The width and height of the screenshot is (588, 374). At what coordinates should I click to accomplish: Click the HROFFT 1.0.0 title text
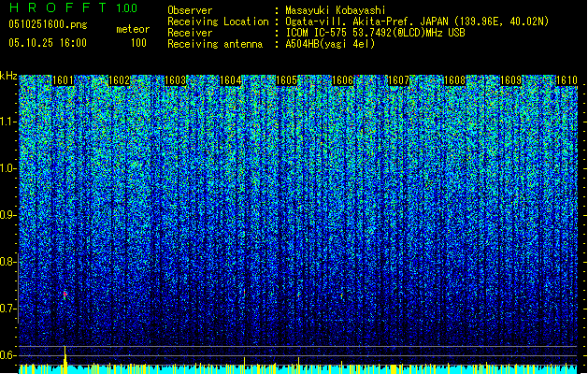(x=73, y=7)
